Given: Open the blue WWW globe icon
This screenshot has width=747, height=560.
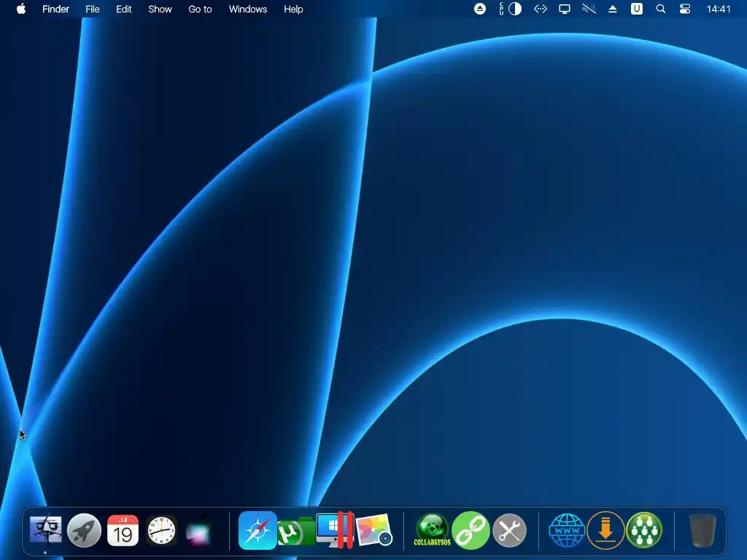Looking at the screenshot, I should point(567,530).
